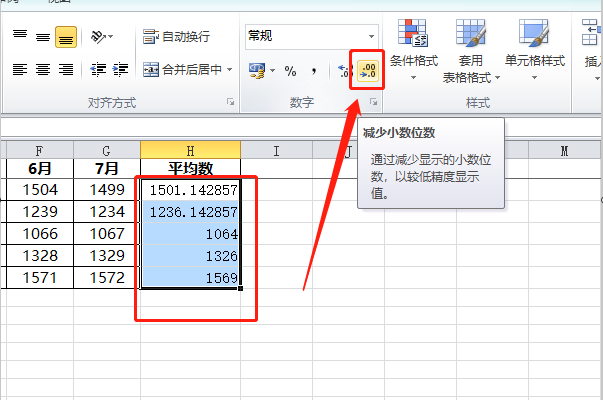Apply percent style format
603x400 pixels.
pyautogui.click(x=290, y=70)
